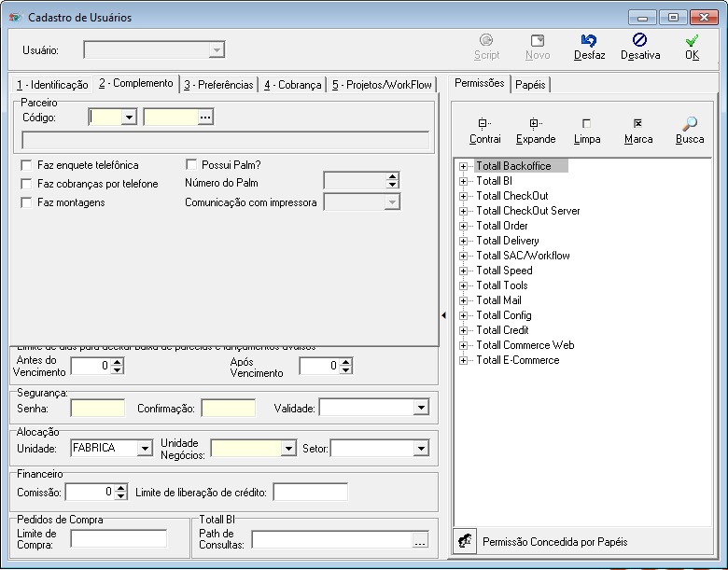Select Totall Commerce Web tree item
The height and width of the screenshot is (570, 728).
point(525,345)
